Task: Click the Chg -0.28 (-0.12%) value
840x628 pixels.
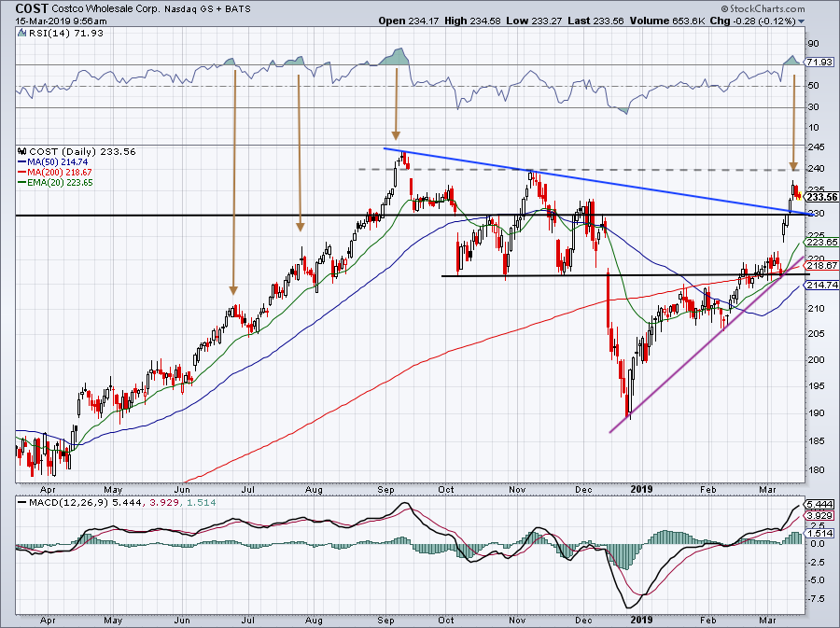Action: tap(752, 21)
